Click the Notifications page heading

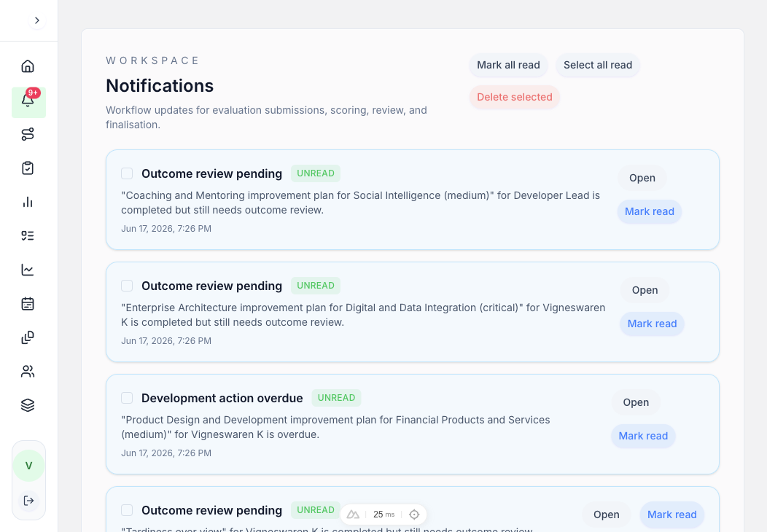point(160,86)
